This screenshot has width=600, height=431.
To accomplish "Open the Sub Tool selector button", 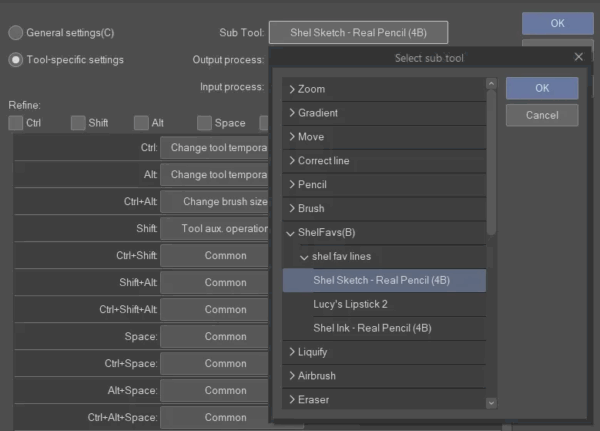I will (358, 33).
